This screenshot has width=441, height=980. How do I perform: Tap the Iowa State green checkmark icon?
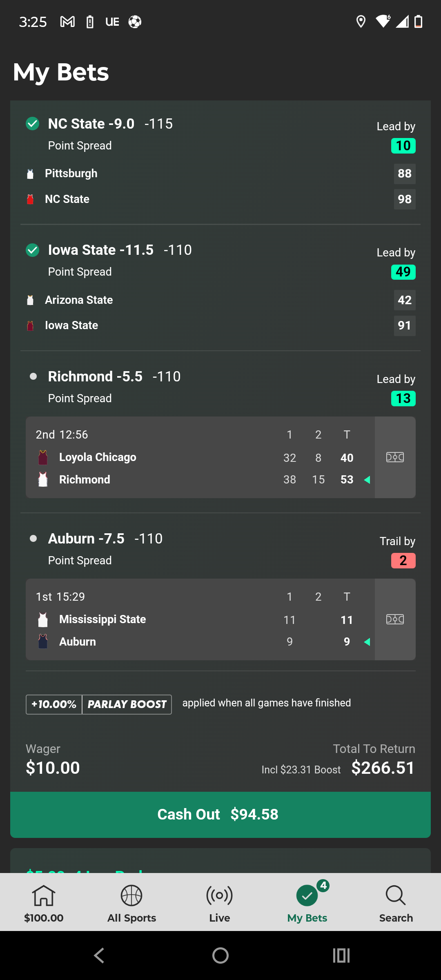33,250
